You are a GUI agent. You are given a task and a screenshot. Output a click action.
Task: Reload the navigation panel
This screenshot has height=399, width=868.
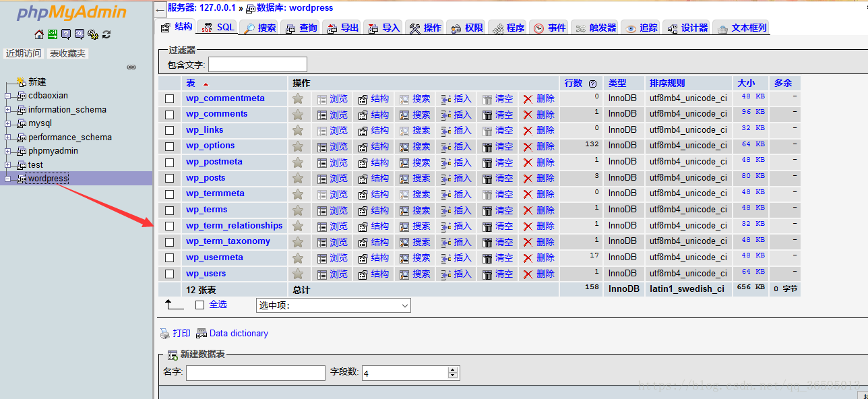(106, 34)
